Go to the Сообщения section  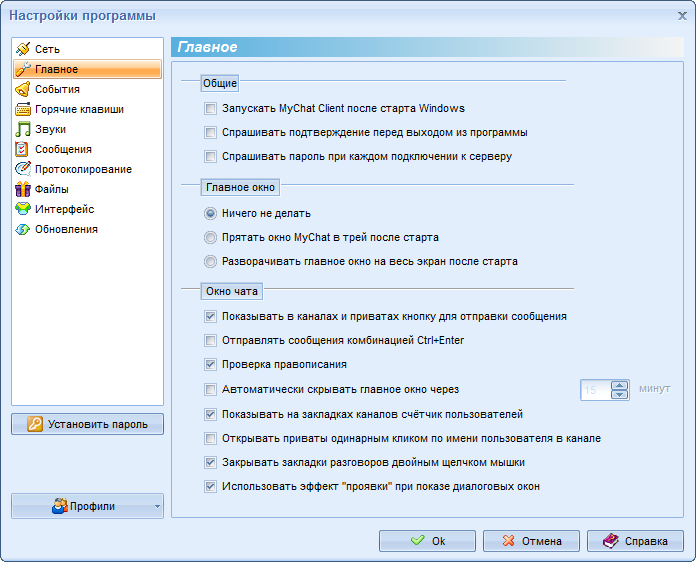tap(87, 149)
